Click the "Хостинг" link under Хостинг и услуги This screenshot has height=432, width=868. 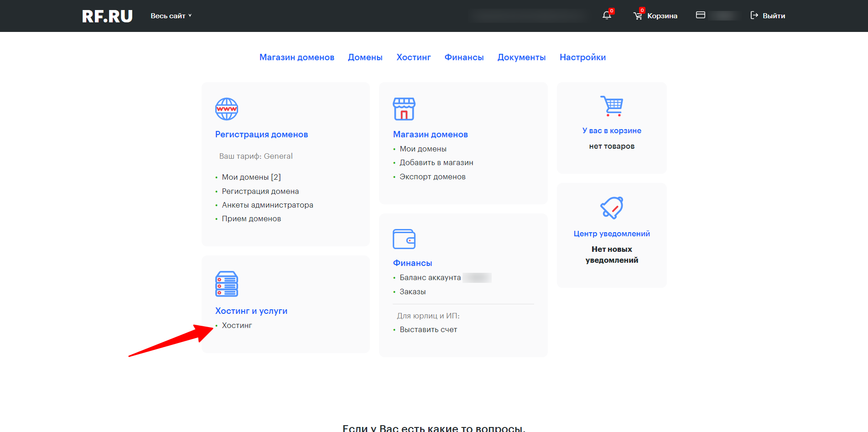pos(237,325)
